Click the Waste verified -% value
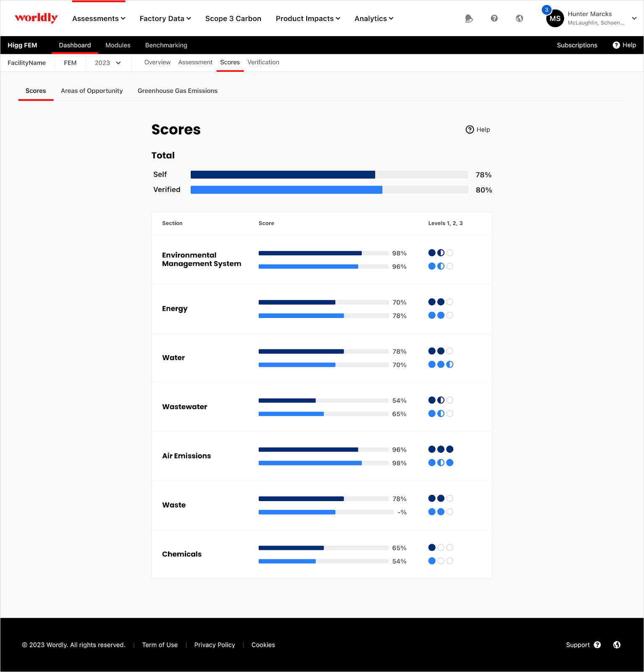644x672 pixels. (402, 512)
